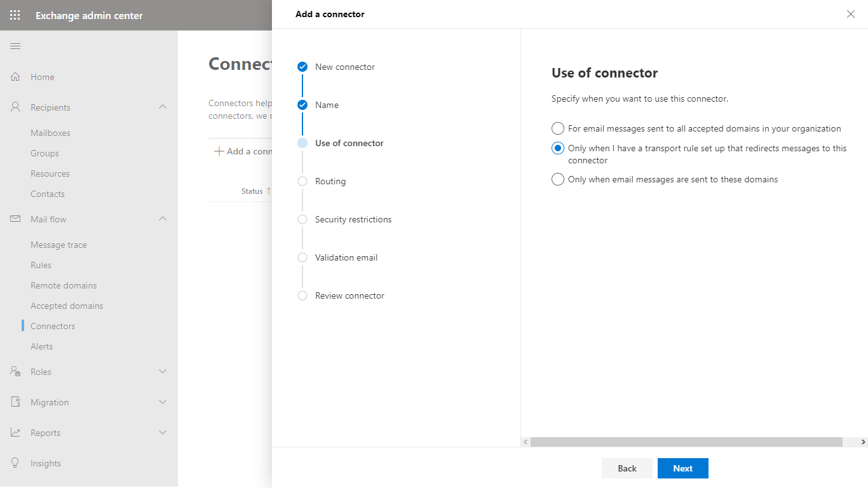Expand the Roles section chevron
868x488 pixels.
point(163,372)
